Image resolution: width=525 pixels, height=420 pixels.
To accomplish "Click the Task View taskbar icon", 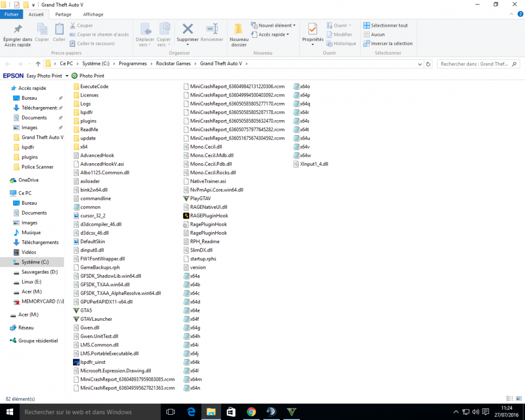I will coord(171,412).
